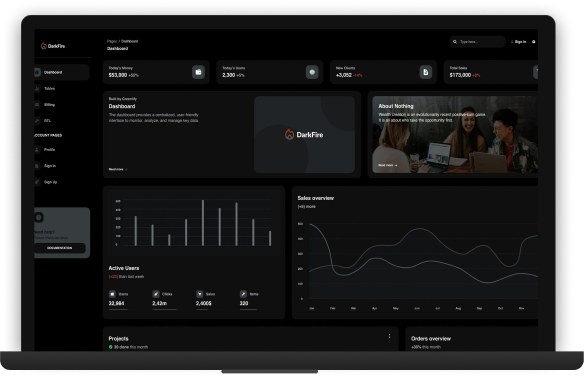
Task: Click the Documentation button in help card
Action: coord(60,248)
